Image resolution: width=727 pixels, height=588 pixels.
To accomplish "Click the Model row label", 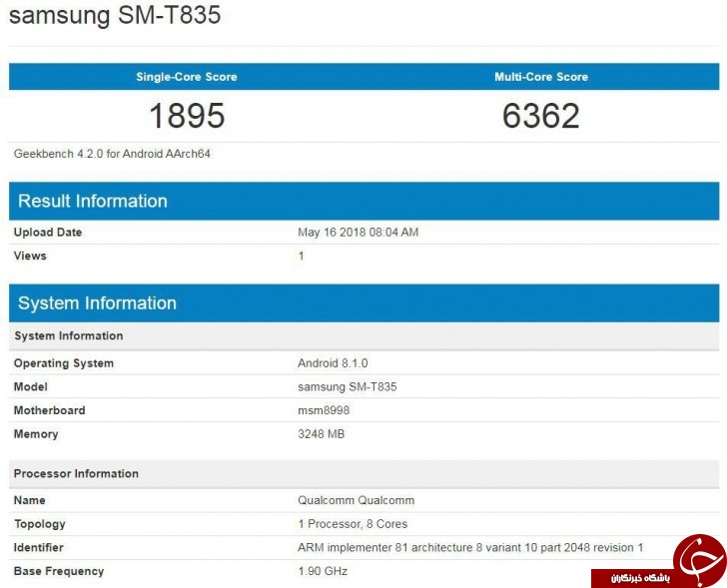I will click(31, 387).
